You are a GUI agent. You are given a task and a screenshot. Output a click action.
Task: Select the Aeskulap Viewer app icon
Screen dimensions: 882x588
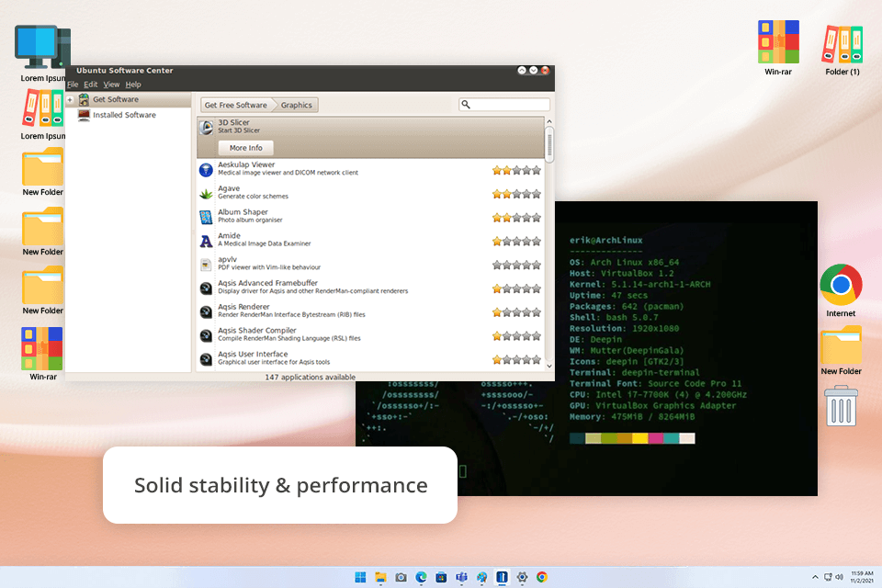pos(207,169)
